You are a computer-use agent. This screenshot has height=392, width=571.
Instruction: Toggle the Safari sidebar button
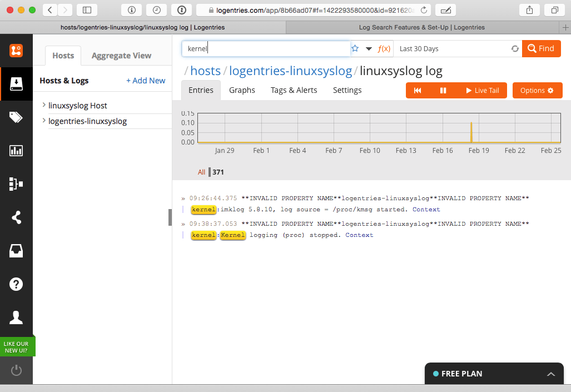(x=87, y=10)
